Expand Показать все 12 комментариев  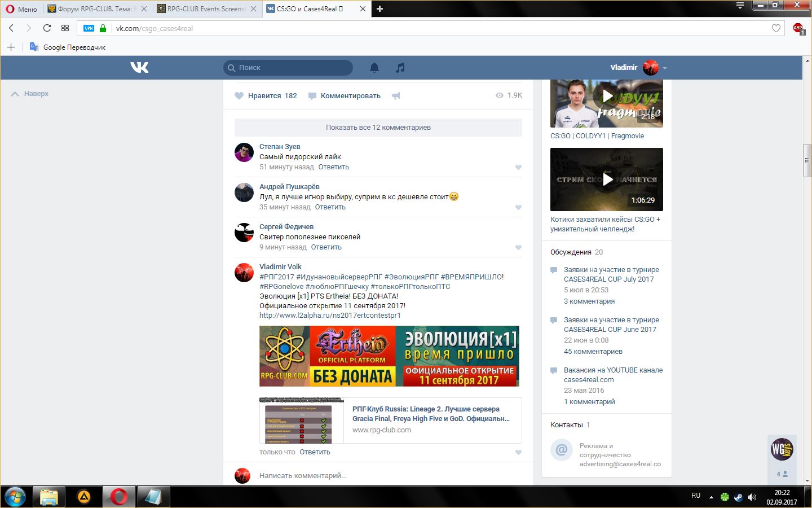point(378,128)
